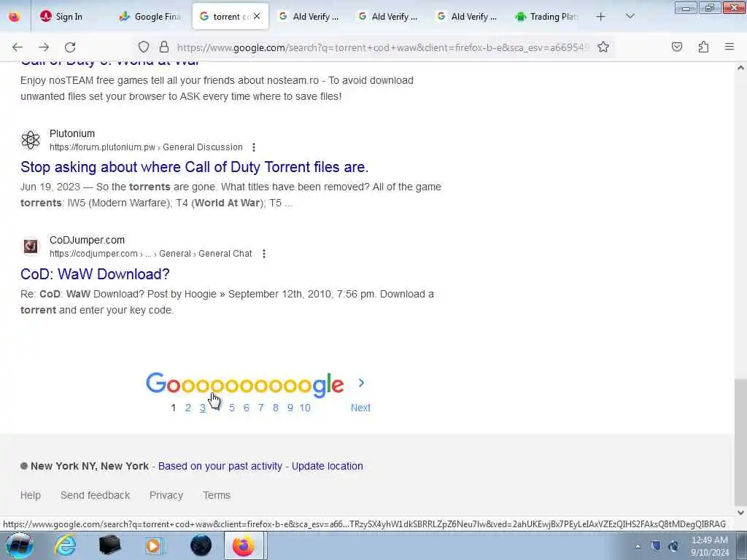Image resolution: width=747 pixels, height=560 pixels.
Task: Open the dark round app taskbar icon
Action: coord(201,545)
